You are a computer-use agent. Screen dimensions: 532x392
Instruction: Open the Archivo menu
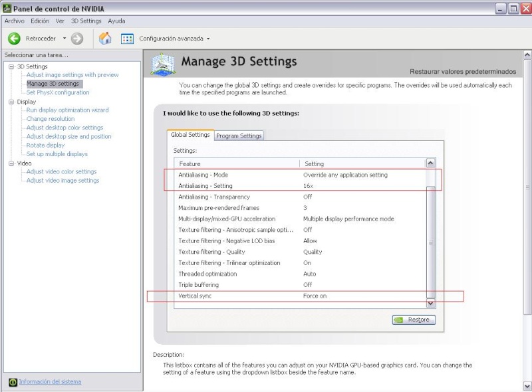point(15,21)
